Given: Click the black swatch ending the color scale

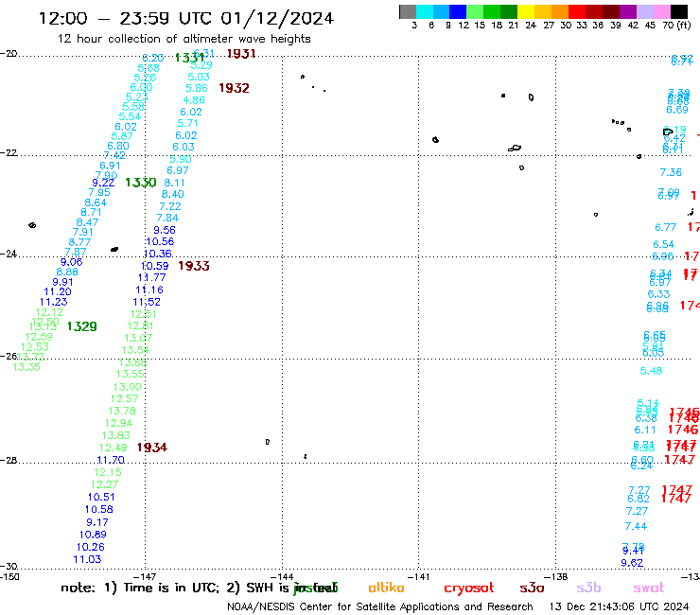Looking at the screenshot, I should [679, 11].
